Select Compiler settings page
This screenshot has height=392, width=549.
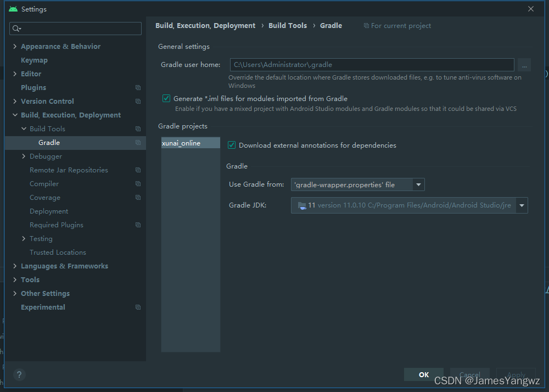[44, 184]
